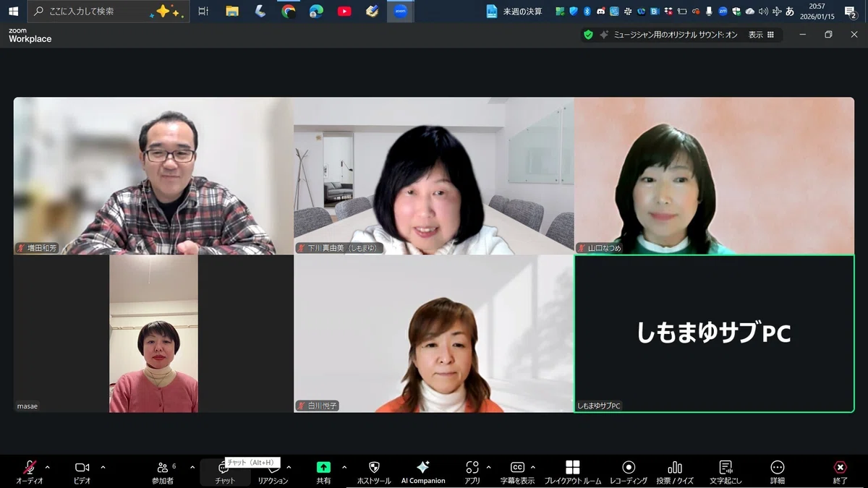This screenshot has height=488, width=868.
Task: Open the 表示 view layout menu
Action: (x=761, y=35)
